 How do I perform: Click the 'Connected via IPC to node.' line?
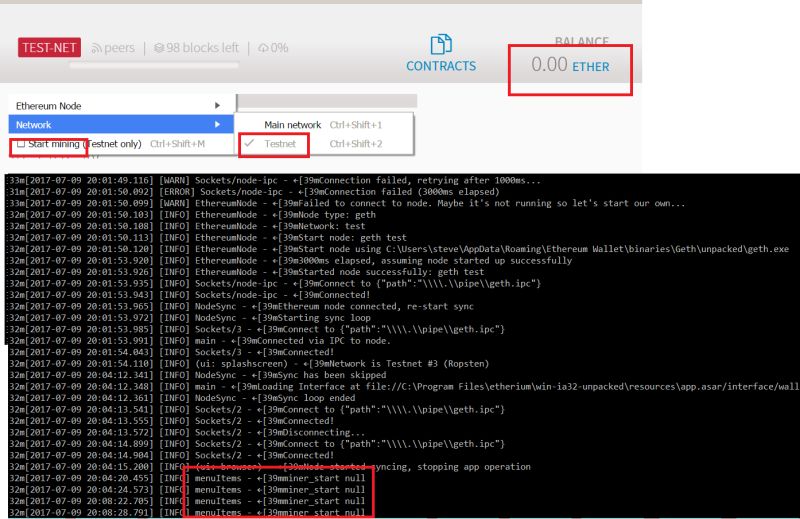[199, 341]
